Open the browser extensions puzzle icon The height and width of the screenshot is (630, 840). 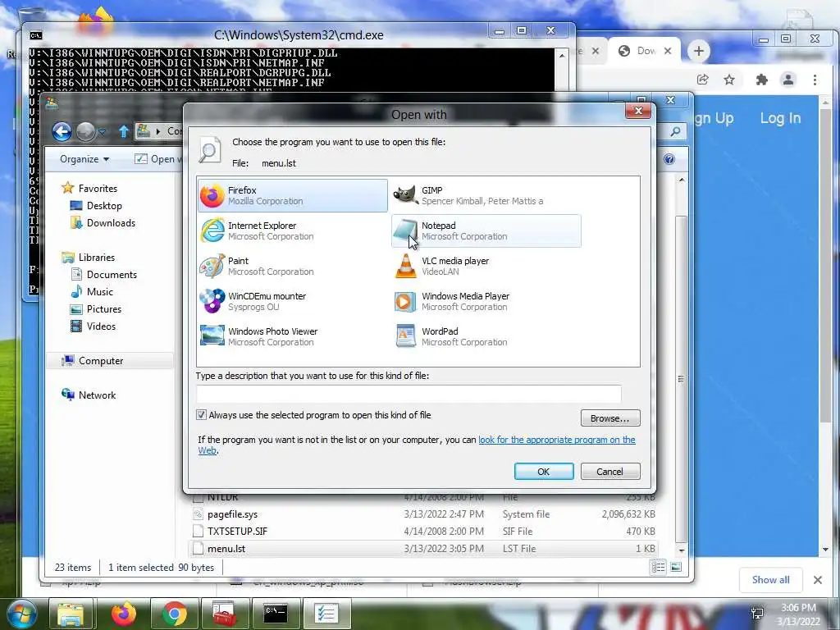[761, 80]
